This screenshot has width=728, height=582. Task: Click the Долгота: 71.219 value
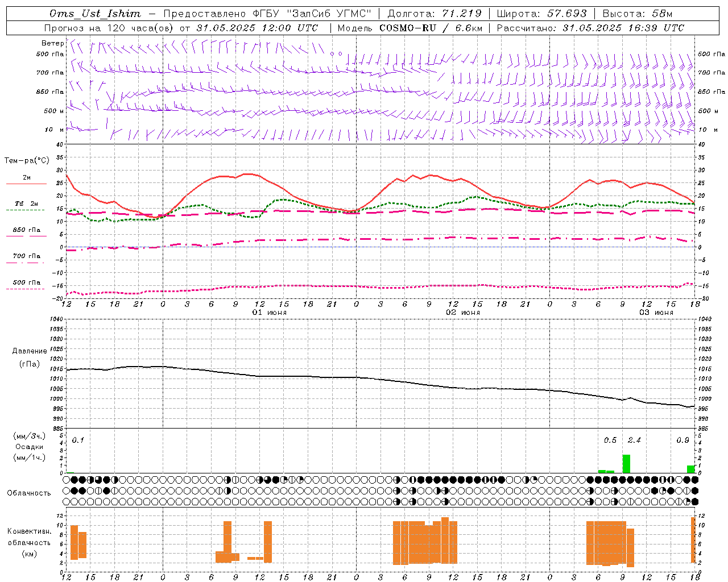point(435,14)
